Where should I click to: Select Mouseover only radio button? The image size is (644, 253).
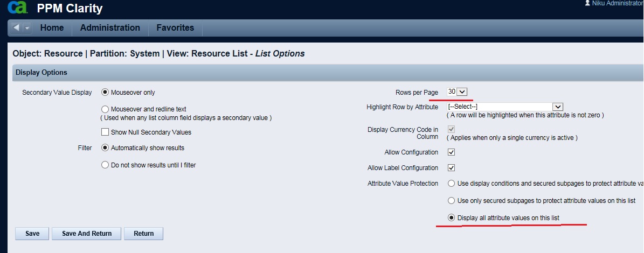[105, 92]
